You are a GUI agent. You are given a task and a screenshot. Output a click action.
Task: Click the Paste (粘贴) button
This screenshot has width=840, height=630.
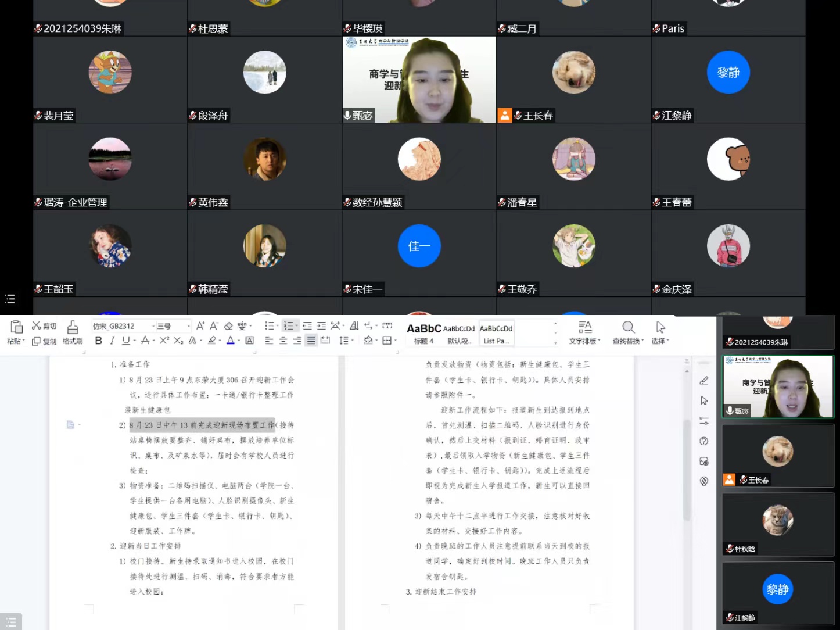[16, 332]
